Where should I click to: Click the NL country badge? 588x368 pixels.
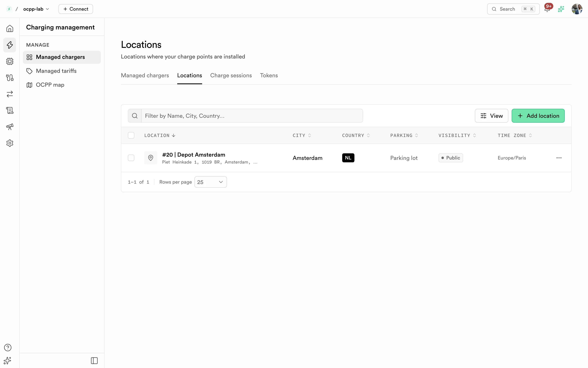348,158
